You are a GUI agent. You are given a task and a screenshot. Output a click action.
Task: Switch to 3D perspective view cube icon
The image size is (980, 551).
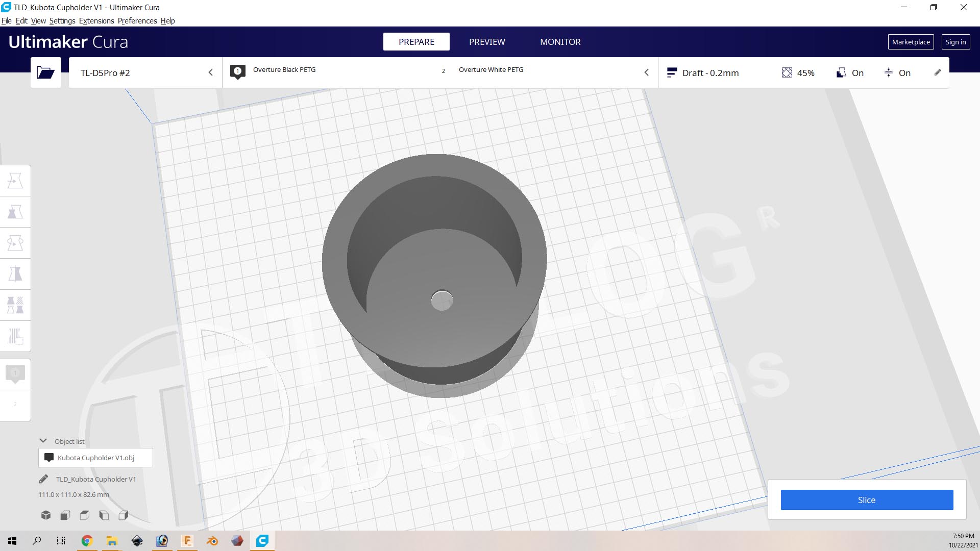46,515
